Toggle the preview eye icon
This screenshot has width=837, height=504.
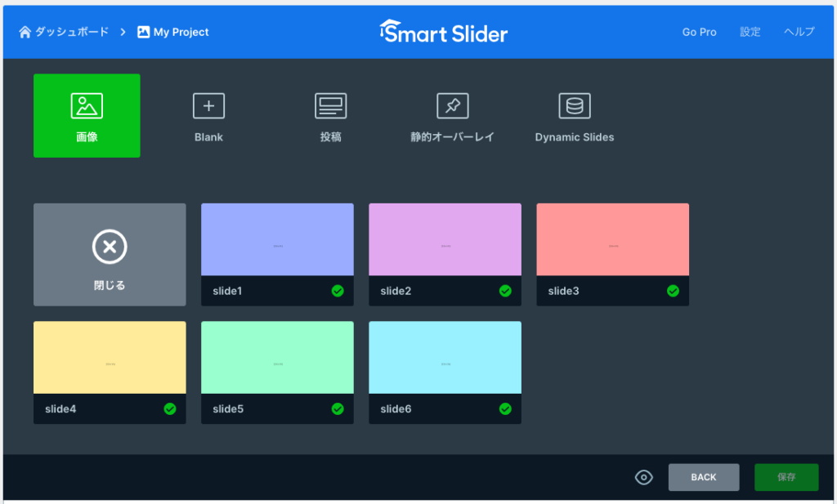tap(644, 478)
